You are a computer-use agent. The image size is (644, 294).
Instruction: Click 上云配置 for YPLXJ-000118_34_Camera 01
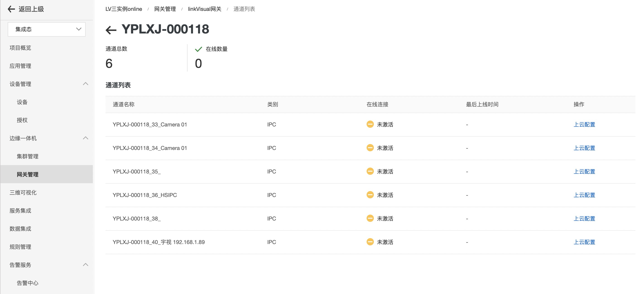[584, 148]
